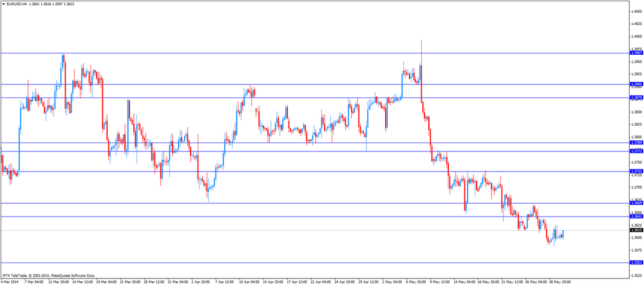The image size is (644, 285).
Task: Click the 7 Mar 04:00 time label
Action: click(34, 282)
